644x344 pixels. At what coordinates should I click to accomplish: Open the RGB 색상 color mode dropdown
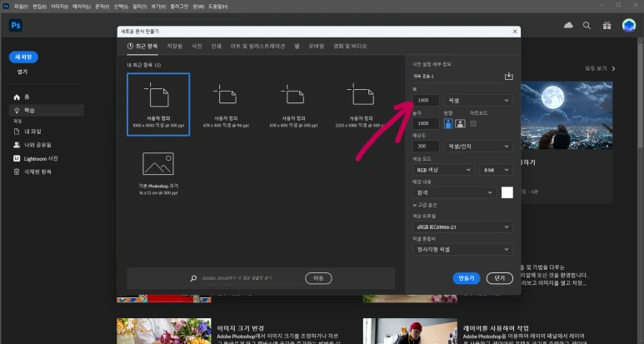(443, 170)
